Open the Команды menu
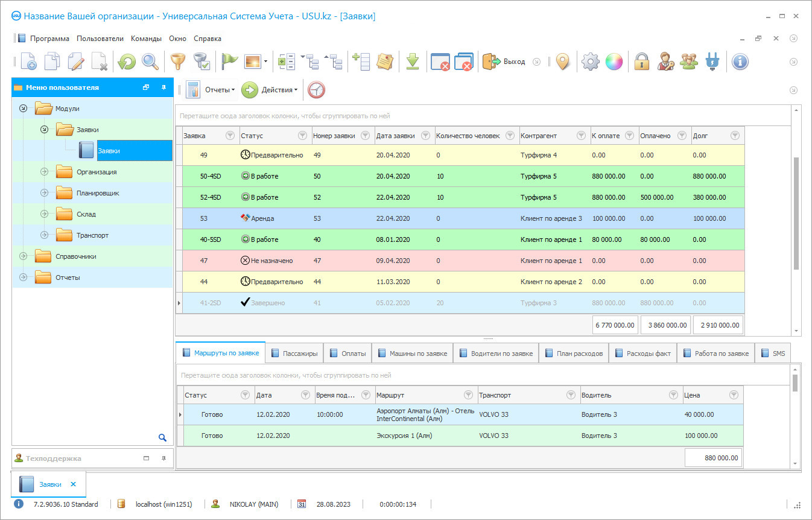Screen dimensions: 812x520 pos(146,38)
